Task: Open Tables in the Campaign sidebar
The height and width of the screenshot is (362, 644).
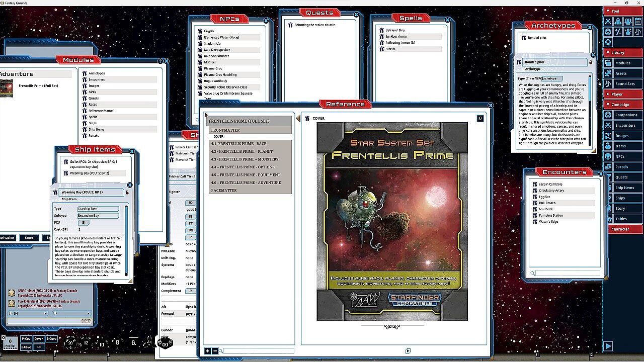Action: pos(623,219)
